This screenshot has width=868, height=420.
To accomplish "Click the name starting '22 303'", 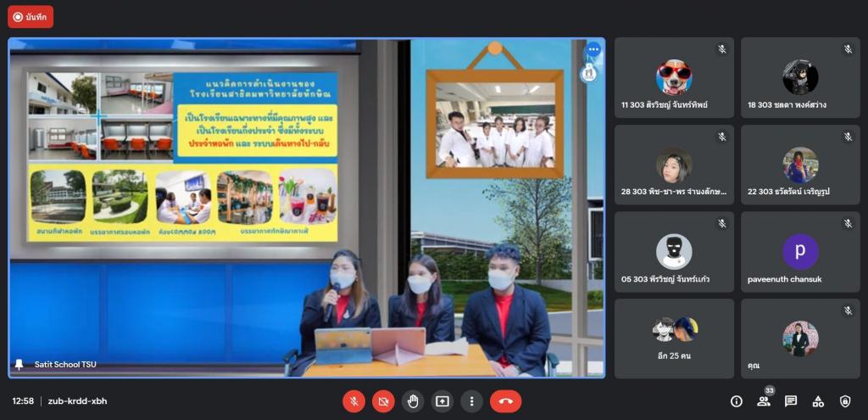I will 788,192.
